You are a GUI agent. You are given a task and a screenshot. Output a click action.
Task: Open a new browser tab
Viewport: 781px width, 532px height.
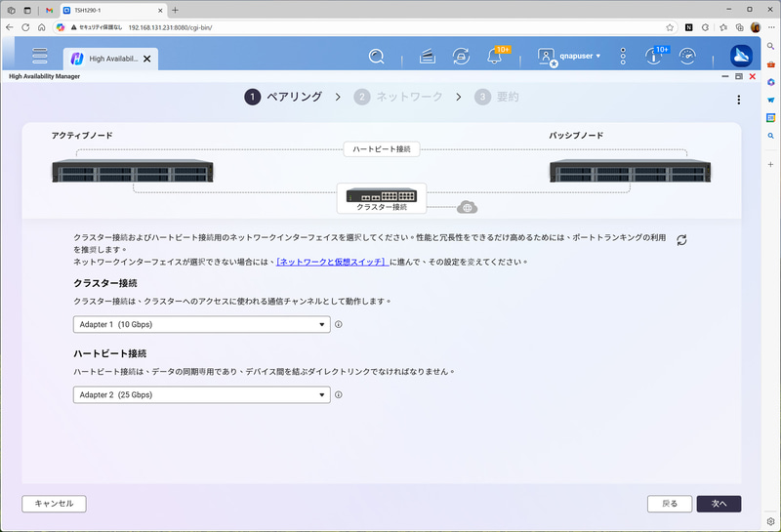click(175, 10)
